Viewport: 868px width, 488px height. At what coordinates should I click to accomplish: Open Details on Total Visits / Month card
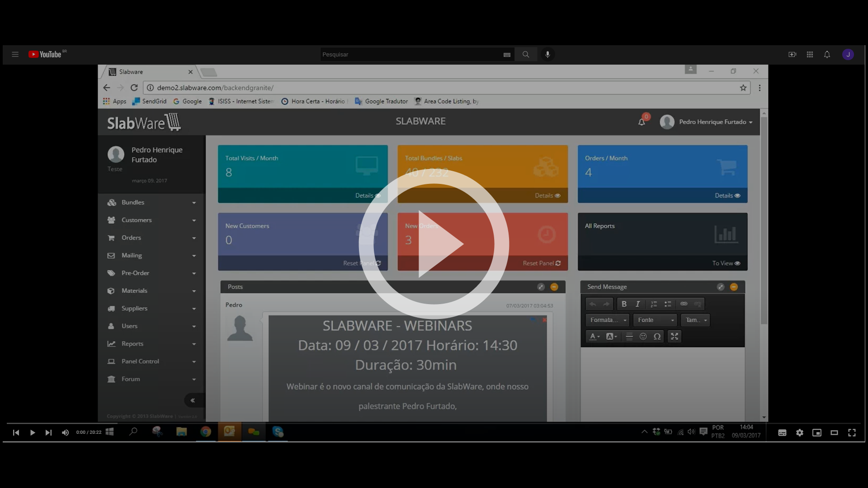368,196
